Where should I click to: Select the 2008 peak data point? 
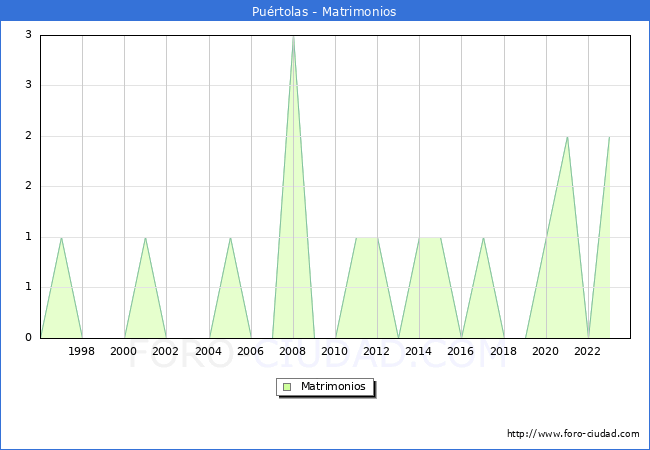point(293,36)
